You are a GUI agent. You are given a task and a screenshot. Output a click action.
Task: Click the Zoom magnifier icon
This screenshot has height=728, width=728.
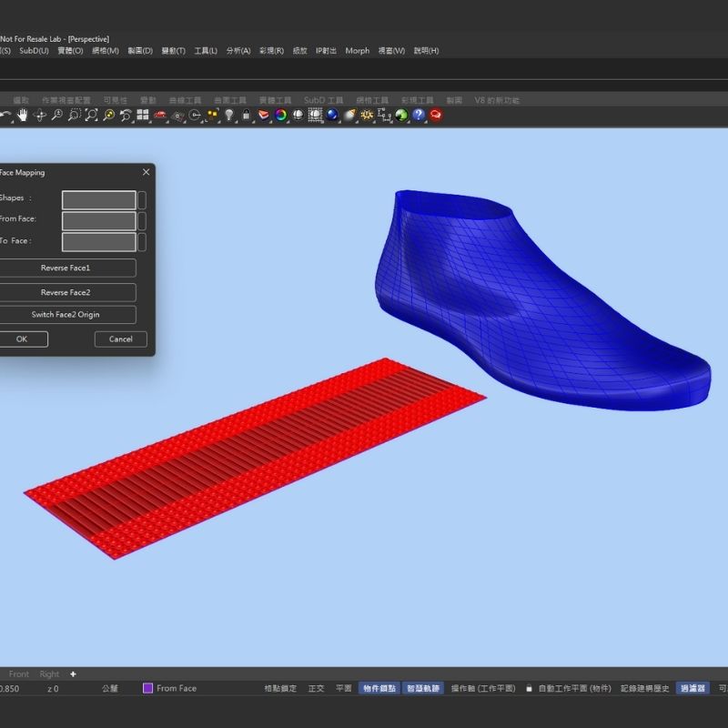pyautogui.click(x=56, y=115)
